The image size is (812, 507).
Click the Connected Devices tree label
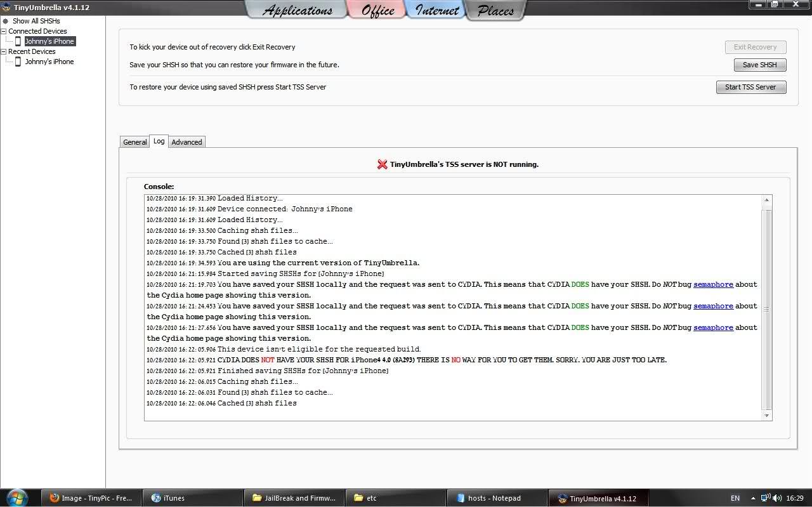coord(37,31)
